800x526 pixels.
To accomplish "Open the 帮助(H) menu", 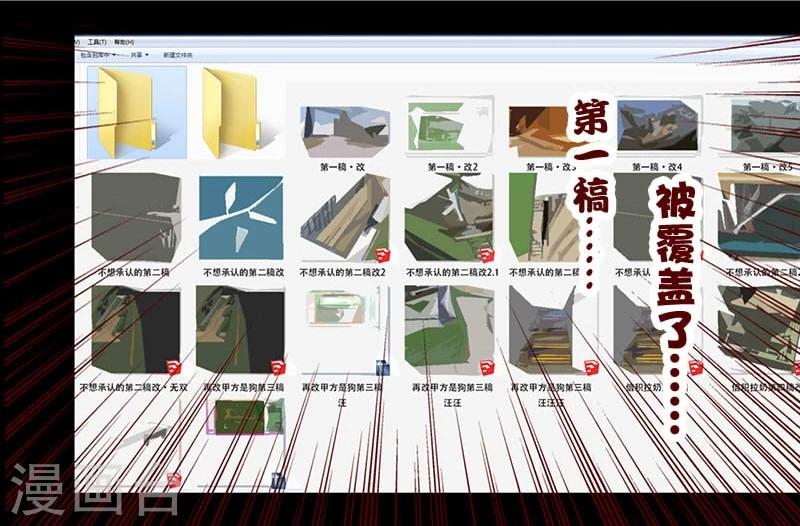I will (x=122, y=43).
